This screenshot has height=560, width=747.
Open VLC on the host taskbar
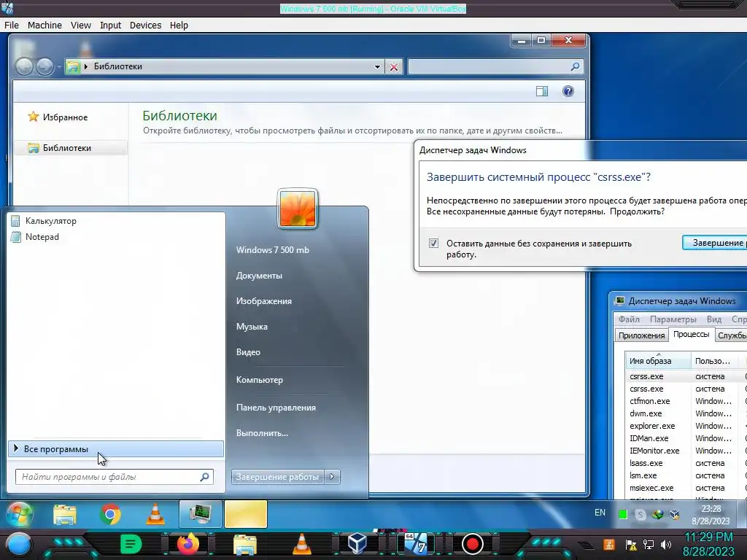(x=301, y=544)
